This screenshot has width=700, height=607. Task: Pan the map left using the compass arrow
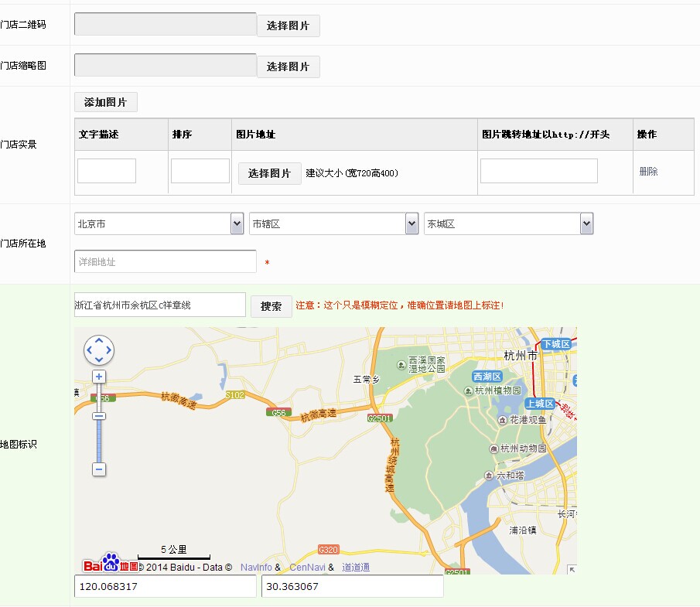(89, 350)
